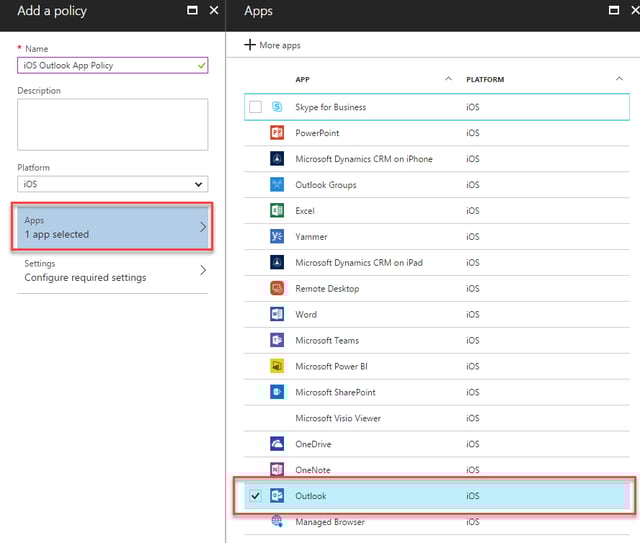Expand the Settings chevron arrow
This screenshot has width=640, height=543.
point(203,270)
